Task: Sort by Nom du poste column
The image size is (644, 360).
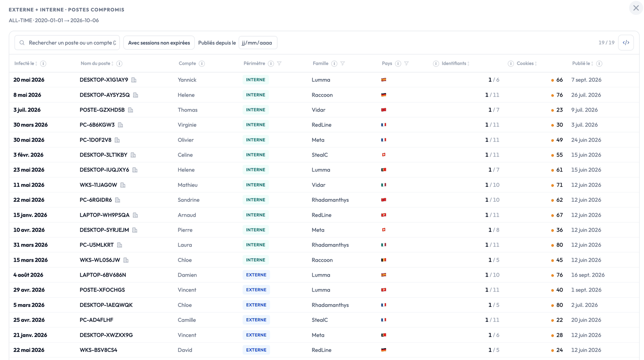Action: [x=97, y=64]
